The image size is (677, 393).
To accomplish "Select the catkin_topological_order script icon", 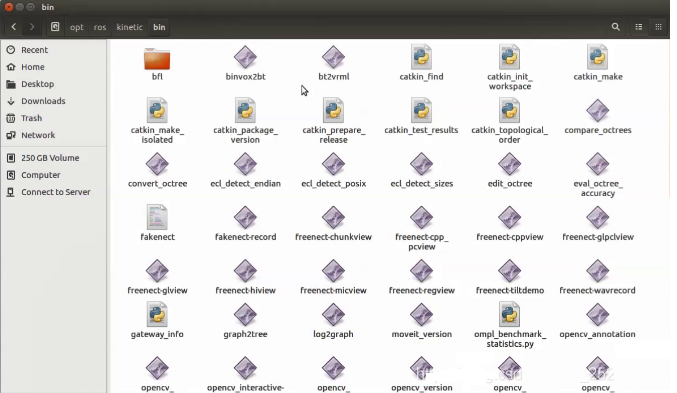I will pyautogui.click(x=509, y=110).
